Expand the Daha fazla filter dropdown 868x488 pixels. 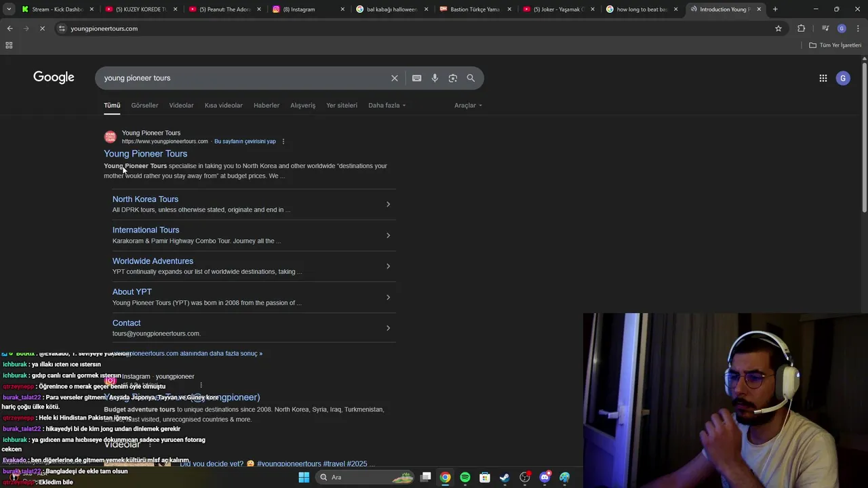point(387,105)
